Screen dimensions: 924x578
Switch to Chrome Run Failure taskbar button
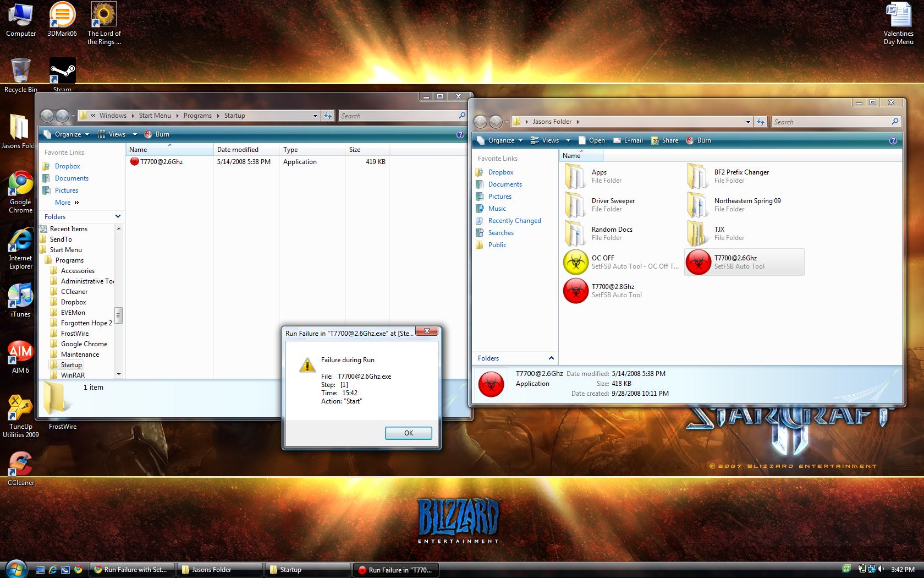(132, 570)
